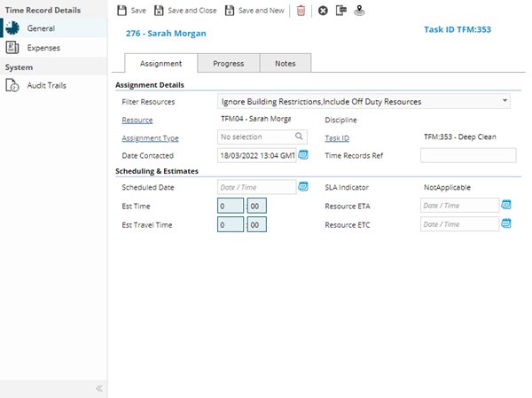Open calendar picker for Date Contacted
The image size is (532, 398).
point(303,155)
